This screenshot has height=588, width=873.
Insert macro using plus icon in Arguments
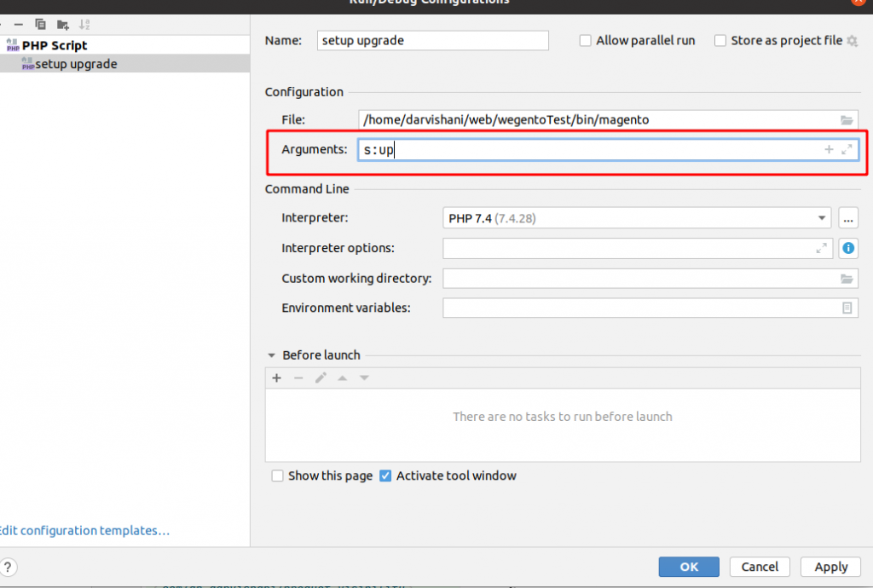(x=829, y=149)
